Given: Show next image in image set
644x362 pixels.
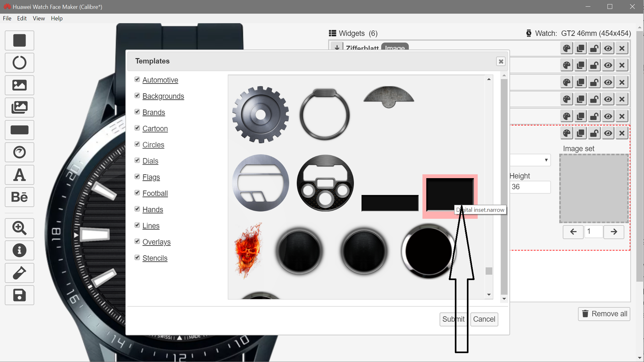Looking at the screenshot, I should coord(614,232).
